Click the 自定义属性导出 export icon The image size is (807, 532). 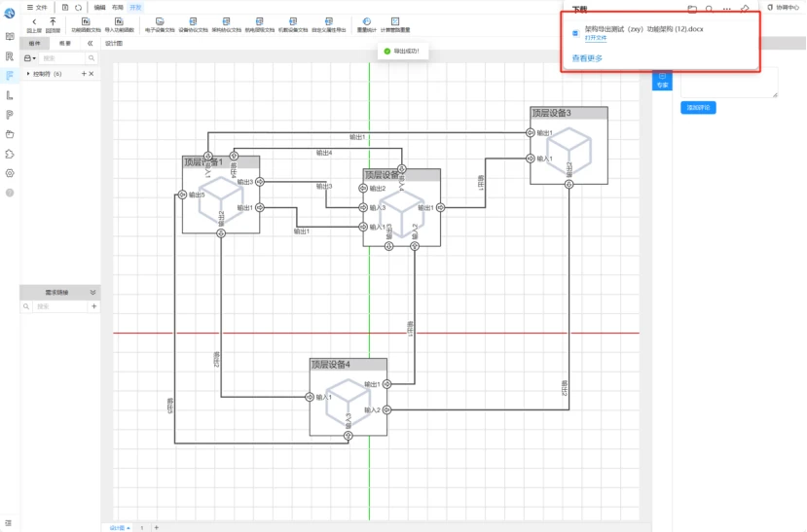pyautogui.click(x=328, y=21)
